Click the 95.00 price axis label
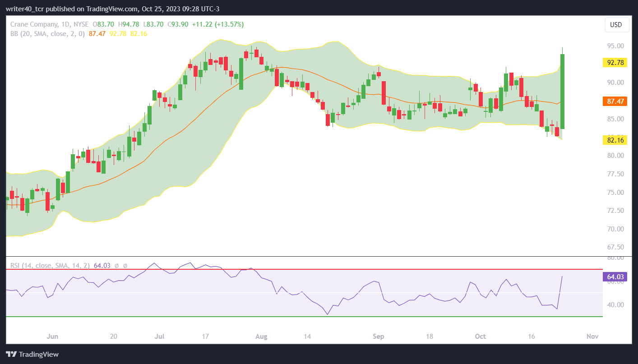This screenshot has width=638, height=364. (615, 46)
